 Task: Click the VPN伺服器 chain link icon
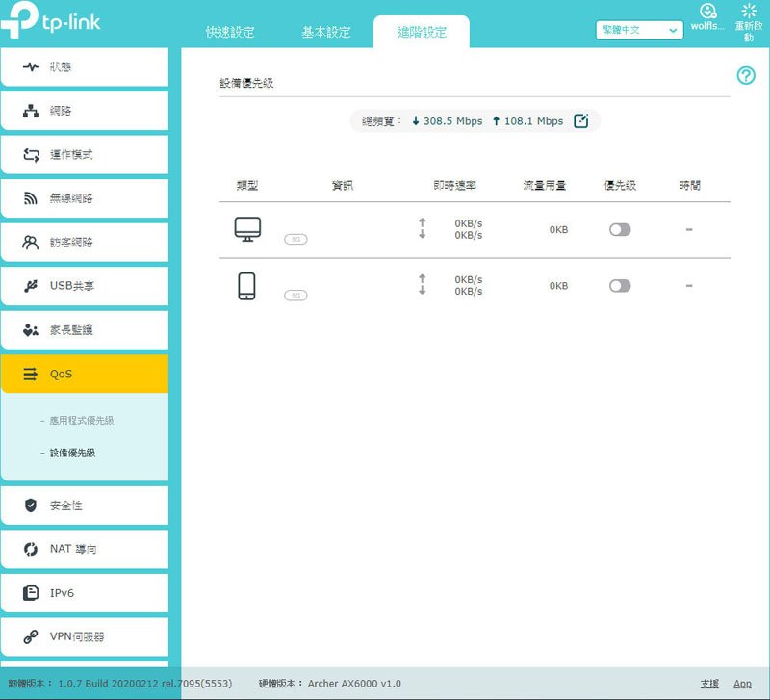click(x=31, y=637)
